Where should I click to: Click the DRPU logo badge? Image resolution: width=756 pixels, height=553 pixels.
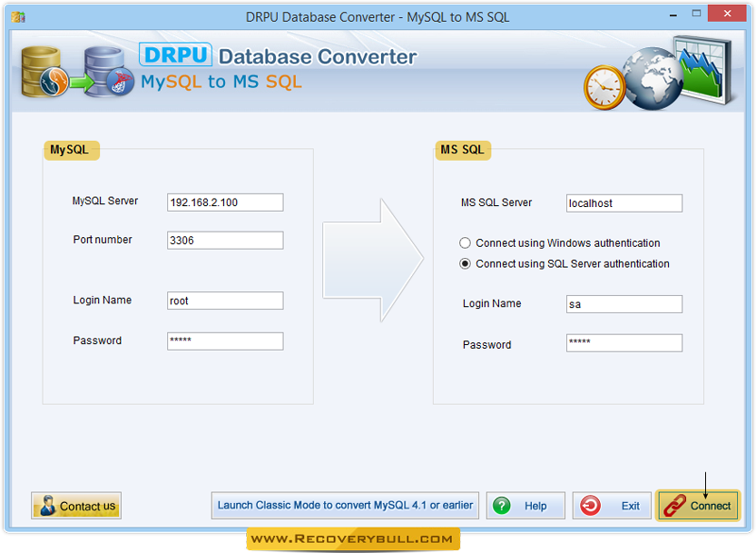[x=175, y=54]
